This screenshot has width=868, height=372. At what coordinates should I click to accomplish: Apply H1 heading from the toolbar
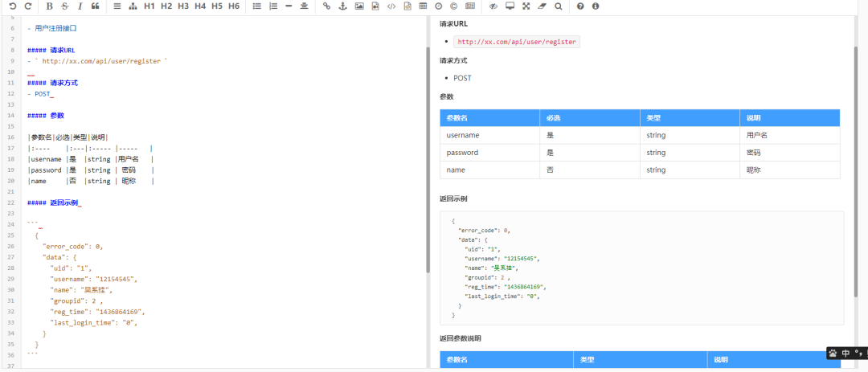pyautogui.click(x=149, y=6)
